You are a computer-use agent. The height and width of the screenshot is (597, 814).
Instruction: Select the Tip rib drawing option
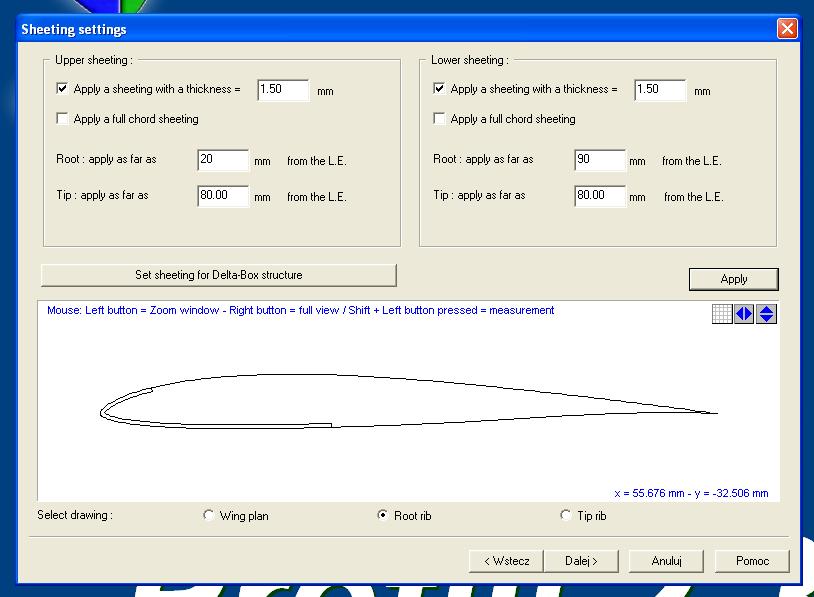coord(567,516)
